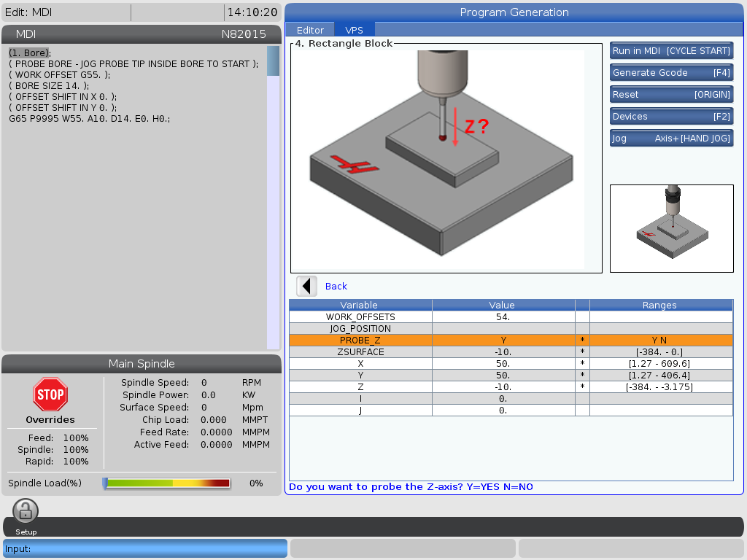The width and height of the screenshot is (747, 560).
Task: Click the MDI program scrollbar
Action: (x=273, y=198)
